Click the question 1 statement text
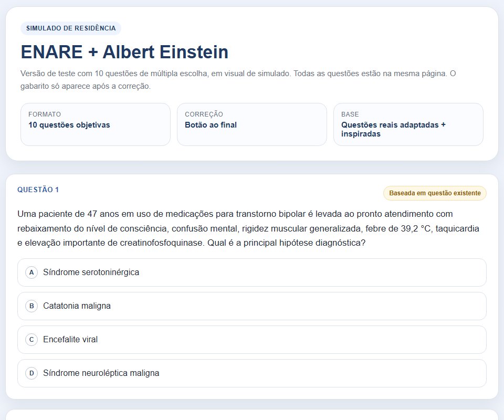This screenshot has width=504, height=420. point(248,228)
